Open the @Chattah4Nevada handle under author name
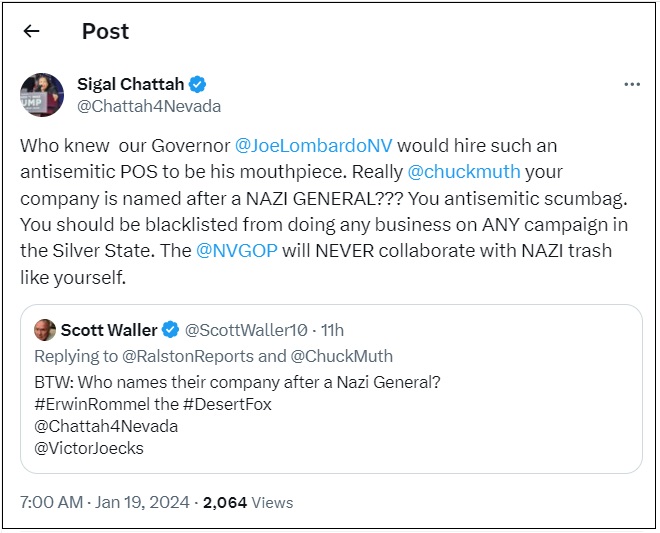 [149, 106]
